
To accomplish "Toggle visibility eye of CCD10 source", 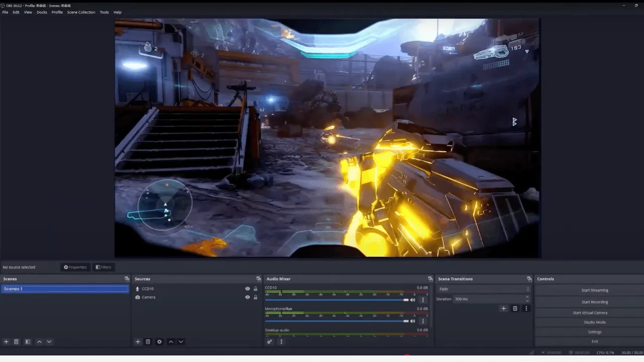I will click(x=248, y=289).
